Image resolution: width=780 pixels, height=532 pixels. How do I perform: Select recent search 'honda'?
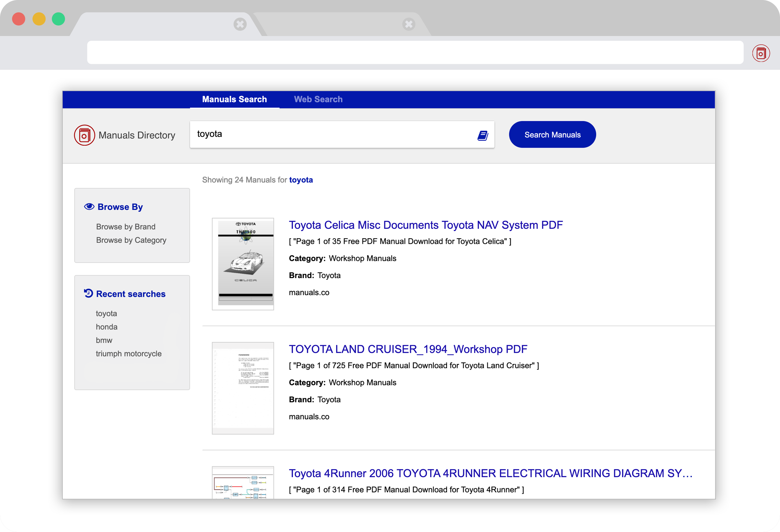coord(107,327)
